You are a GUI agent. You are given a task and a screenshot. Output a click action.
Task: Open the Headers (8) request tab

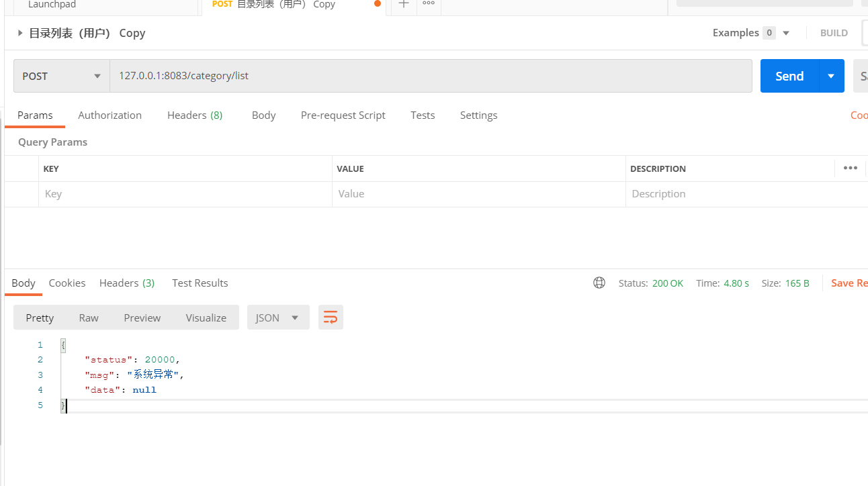click(x=195, y=115)
